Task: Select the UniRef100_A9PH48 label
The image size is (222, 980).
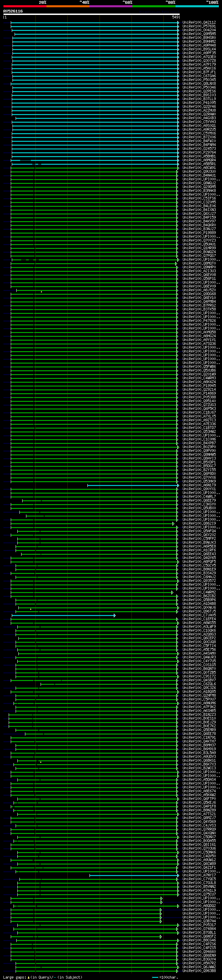Action: click(199, 45)
